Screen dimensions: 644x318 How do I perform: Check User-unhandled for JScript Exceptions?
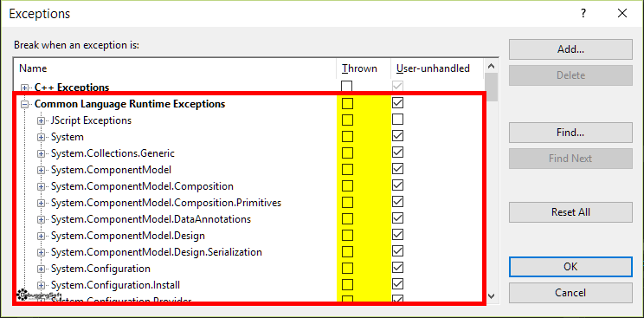tap(397, 120)
